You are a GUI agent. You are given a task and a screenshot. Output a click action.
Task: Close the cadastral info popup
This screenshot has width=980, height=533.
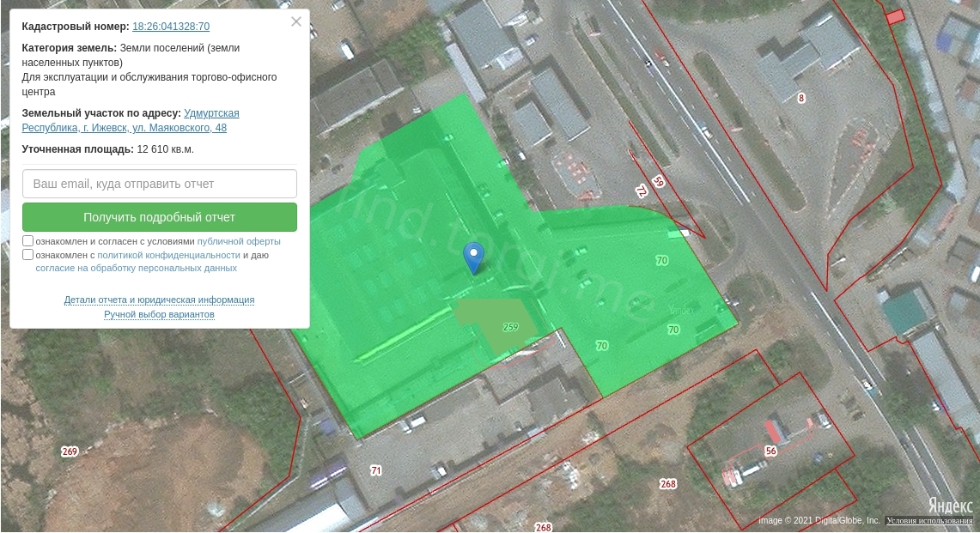296,21
